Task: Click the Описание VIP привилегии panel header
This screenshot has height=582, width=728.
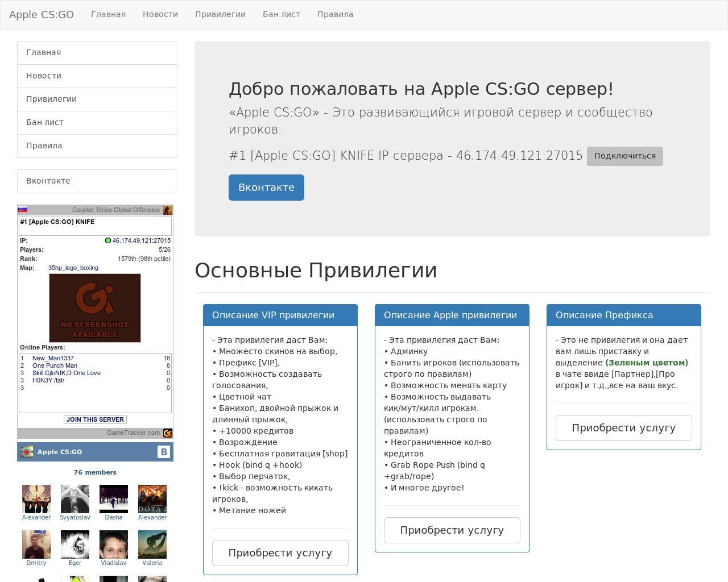Action: (280, 315)
